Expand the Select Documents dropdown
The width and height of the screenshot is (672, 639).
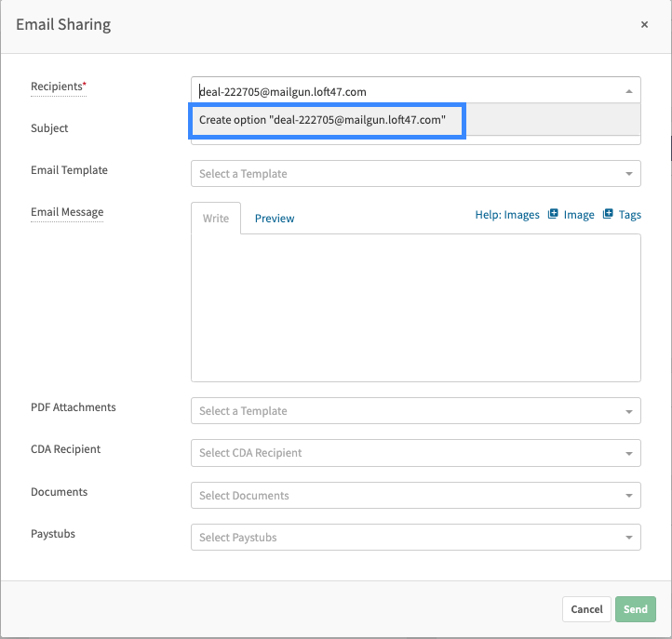[416, 496]
